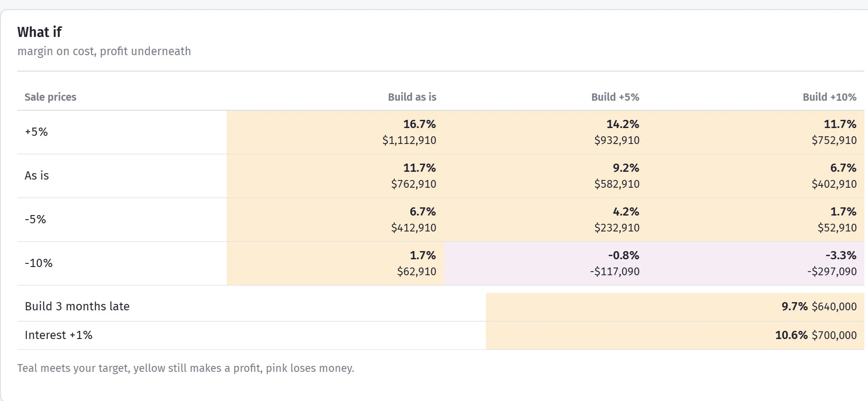Screen dimensions: 868x401
Task: Select the 'As is' sale price row label
Action: click(37, 176)
